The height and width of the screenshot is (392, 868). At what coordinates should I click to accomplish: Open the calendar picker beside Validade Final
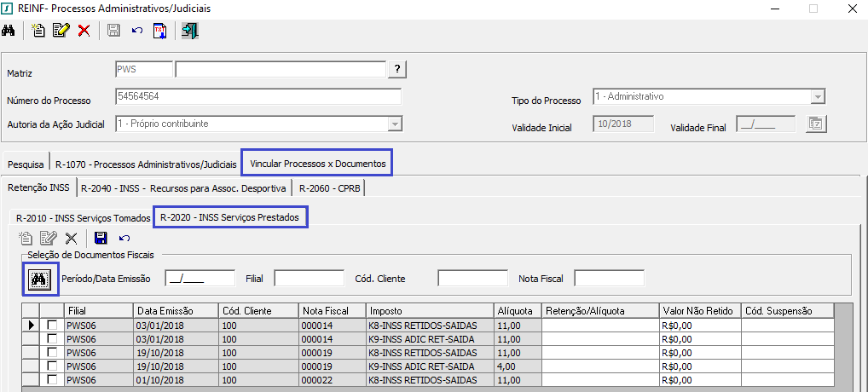pyautogui.click(x=815, y=124)
